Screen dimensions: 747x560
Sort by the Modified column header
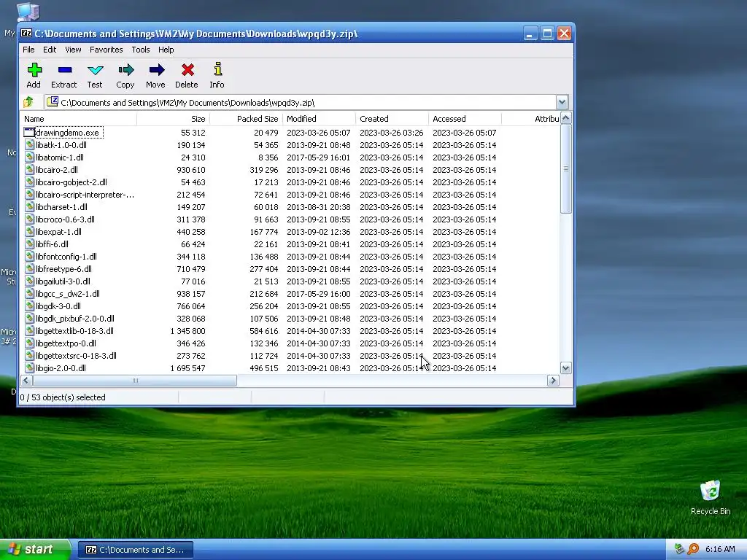coord(320,119)
